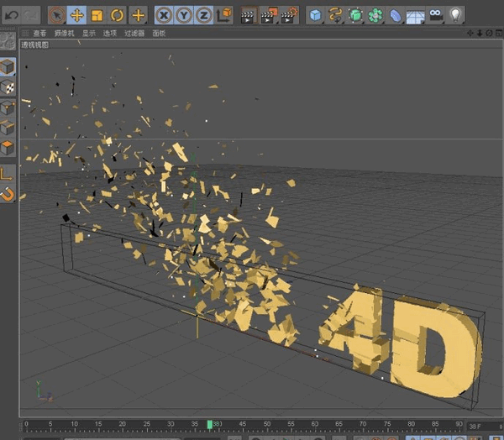
Task: Open Edit Render Settings icon
Action: pos(288,14)
